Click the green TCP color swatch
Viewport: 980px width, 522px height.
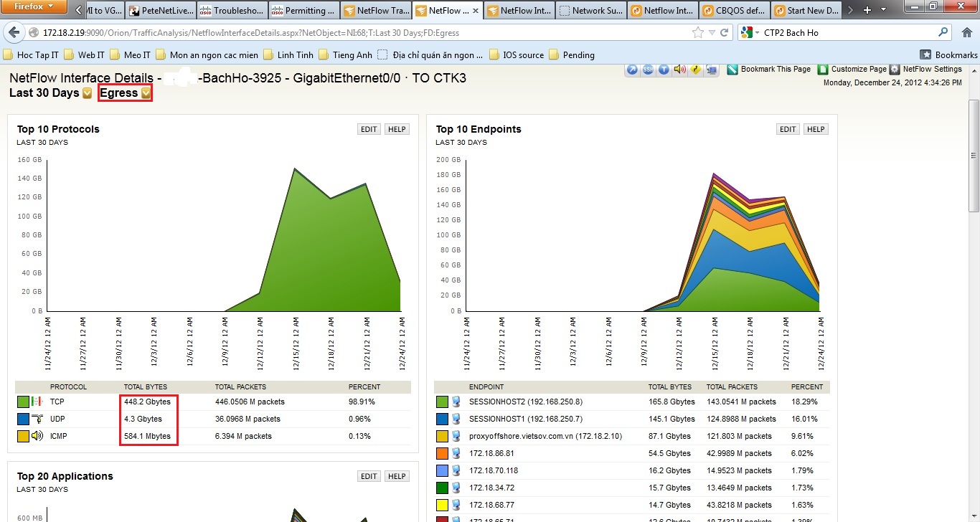23,402
